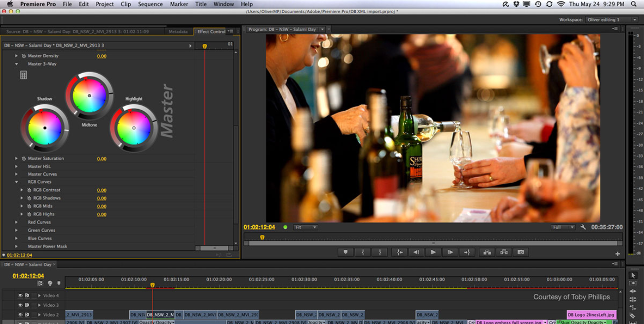Click the calculator icon under Master 3-Way
Viewport: 644px width, 324px height.
pos(23,75)
